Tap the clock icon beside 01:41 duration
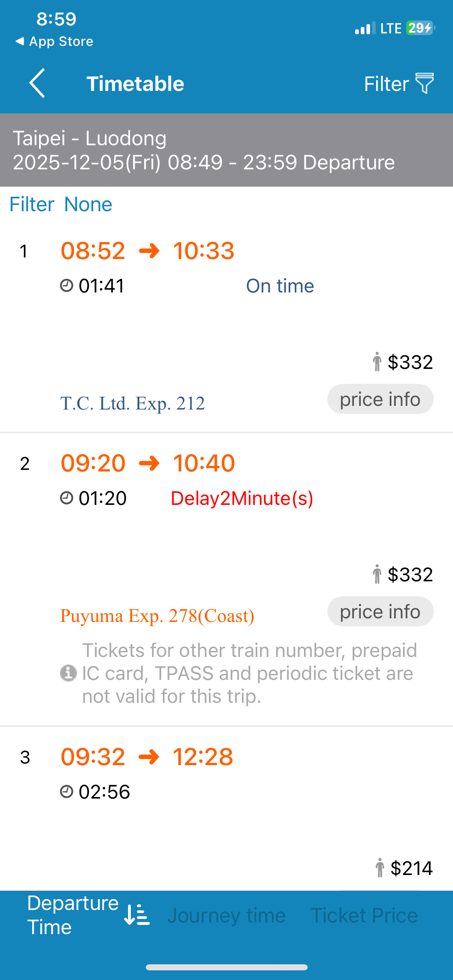 [66, 286]
